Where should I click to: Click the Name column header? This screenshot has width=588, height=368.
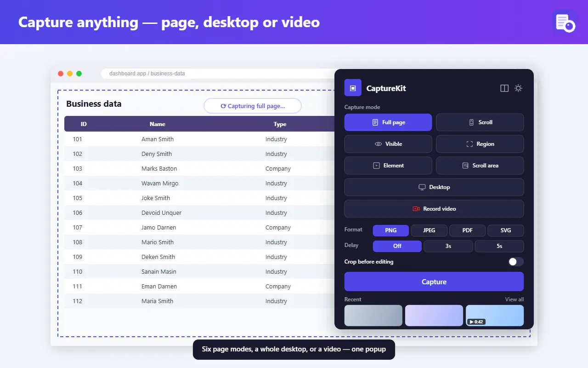158,124
